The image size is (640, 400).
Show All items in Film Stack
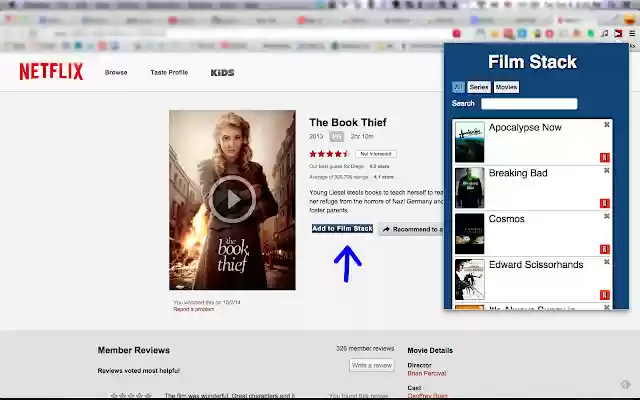(458, 87)
